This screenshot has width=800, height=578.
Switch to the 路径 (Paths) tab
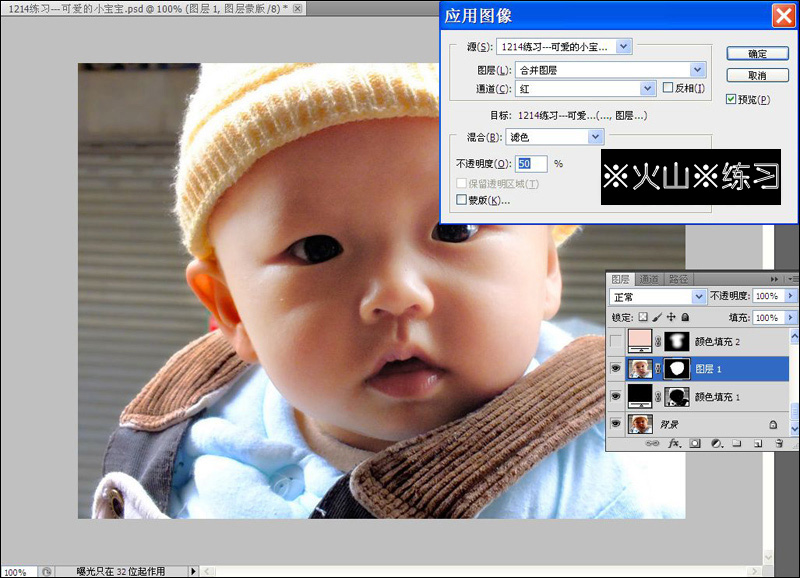680,278
